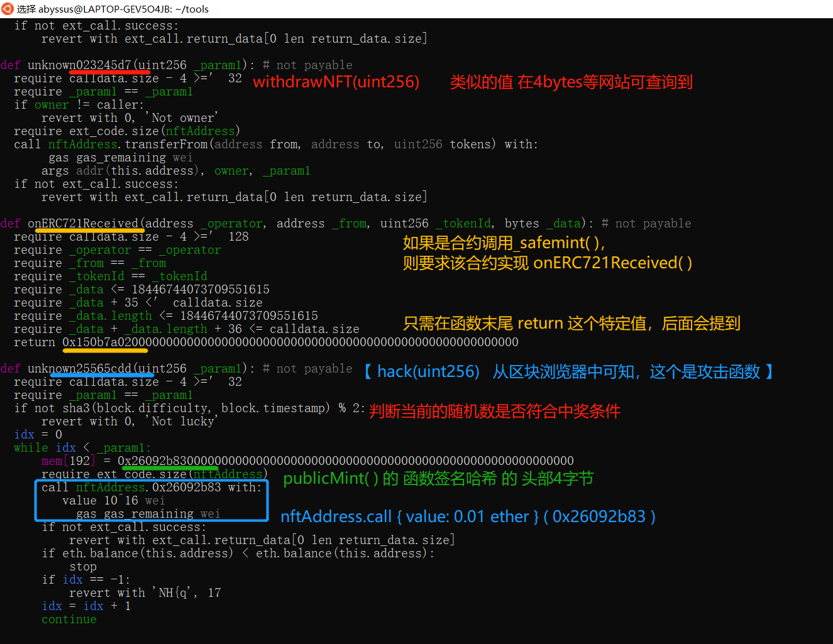Screen dimensions: 833x644
Task: Click 'require ext_code.size(nftAddress)' under the unknown023245d7 function
Action: click(127, 131)
